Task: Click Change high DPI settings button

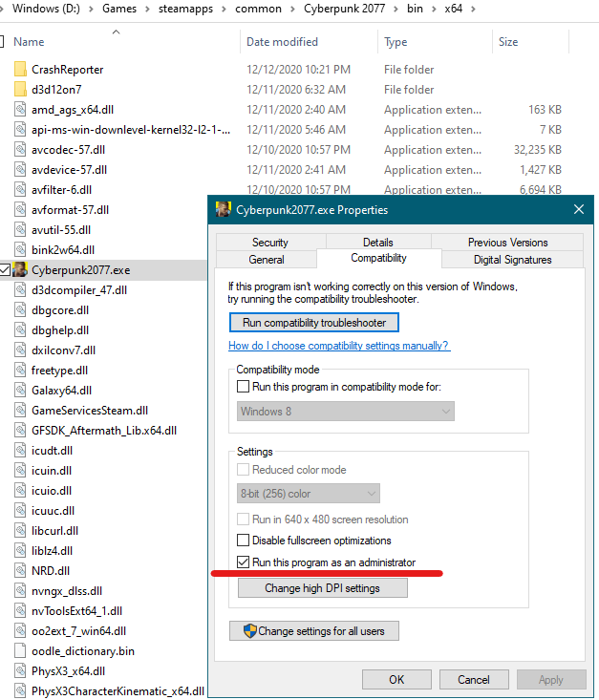Action: [x=323, y=588]
